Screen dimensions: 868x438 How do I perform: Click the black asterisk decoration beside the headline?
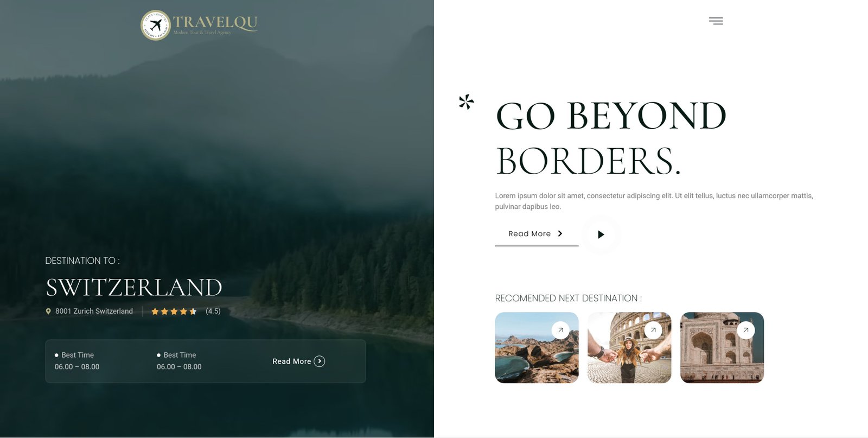coord(466,101)
